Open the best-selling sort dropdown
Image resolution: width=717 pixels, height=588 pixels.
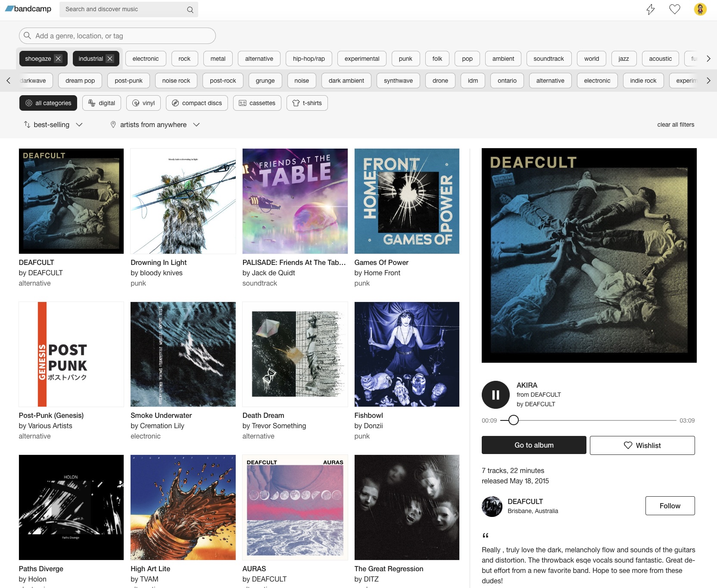point(53,124)
